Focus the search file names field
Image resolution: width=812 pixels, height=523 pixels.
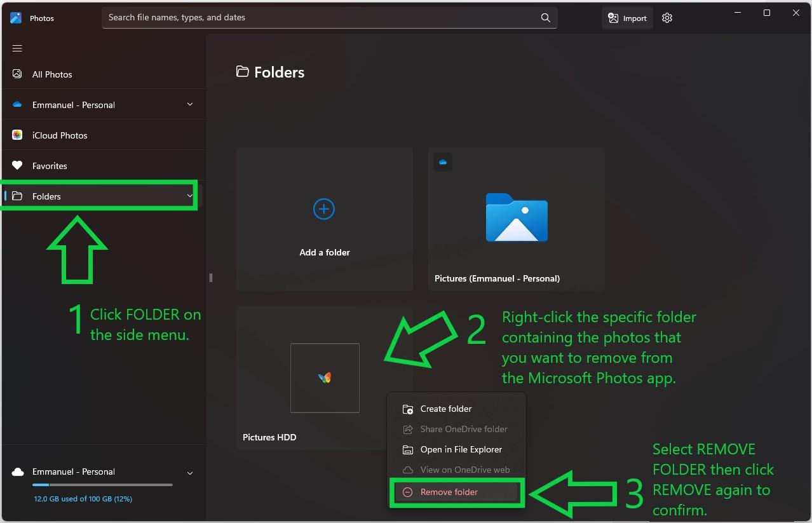point(330,18)
